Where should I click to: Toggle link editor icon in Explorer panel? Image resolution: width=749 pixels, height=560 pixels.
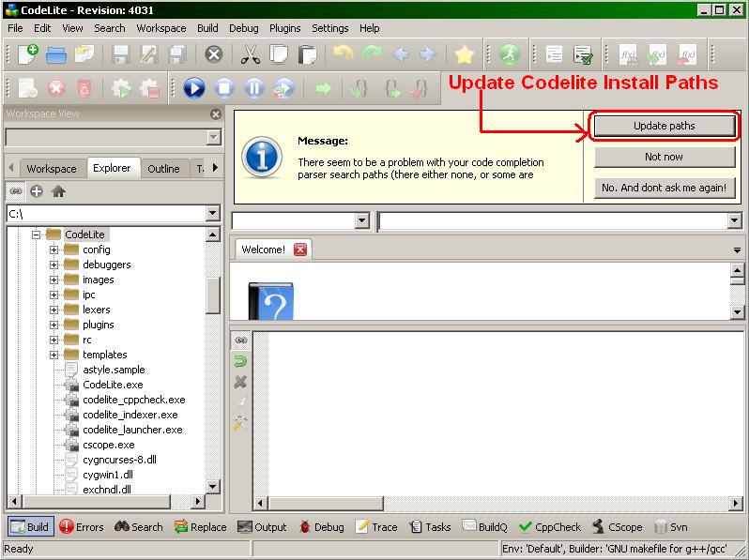[x=16, y=191]
